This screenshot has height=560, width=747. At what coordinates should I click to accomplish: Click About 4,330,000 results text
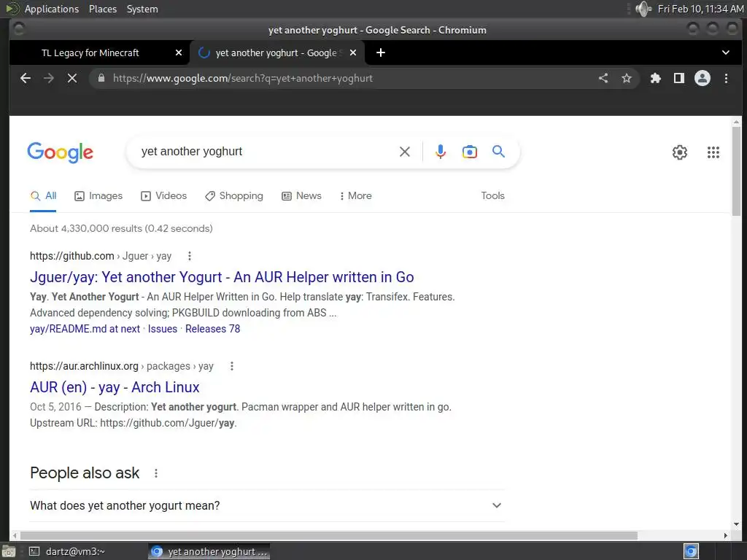tap(121, 228)
